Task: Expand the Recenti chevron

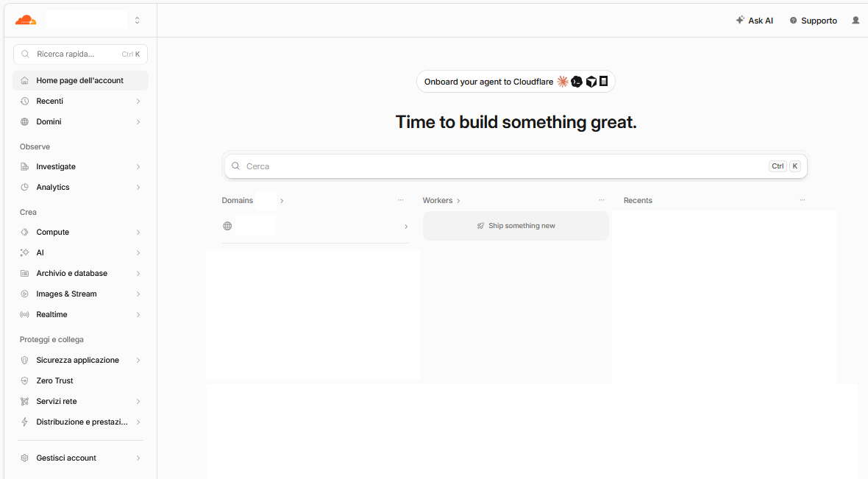Action: [138, 102]
